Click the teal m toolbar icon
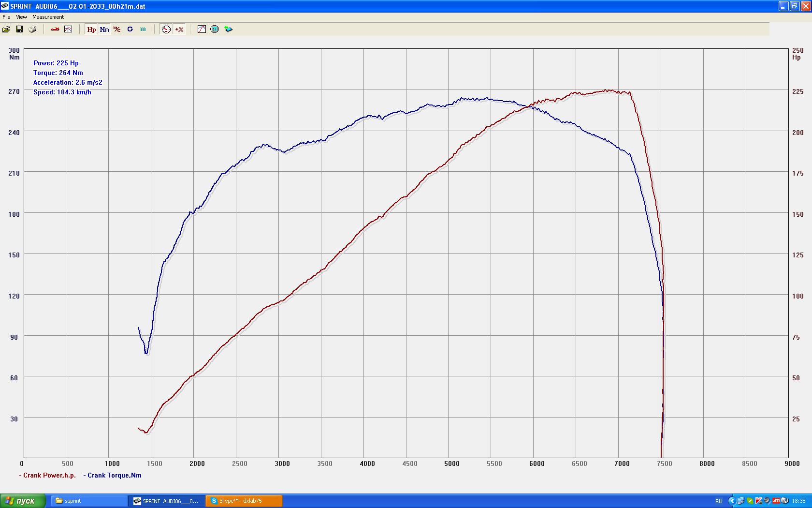The height and width of the screenshot is (508, 812). click(143, 30)
